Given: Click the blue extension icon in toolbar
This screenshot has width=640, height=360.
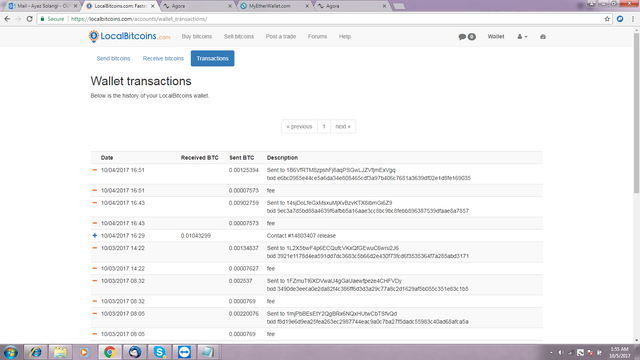Looking at the screenshot, I should (x=620, y=19).
